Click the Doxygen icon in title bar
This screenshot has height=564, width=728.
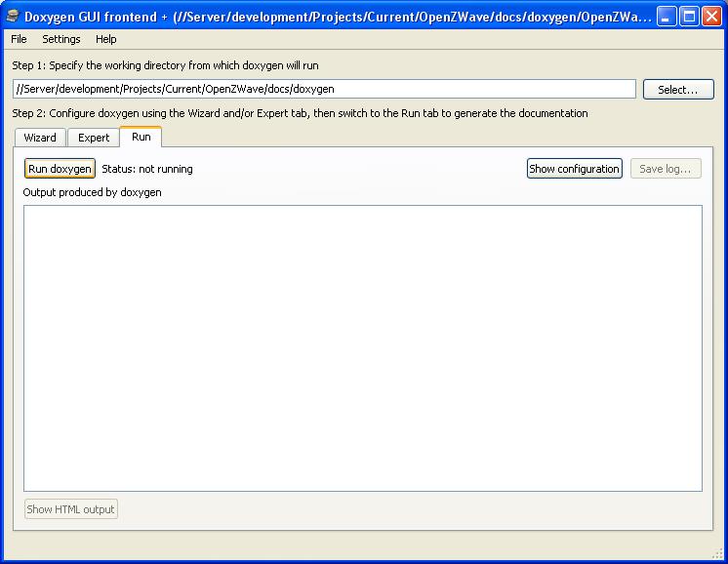(13, 17)
